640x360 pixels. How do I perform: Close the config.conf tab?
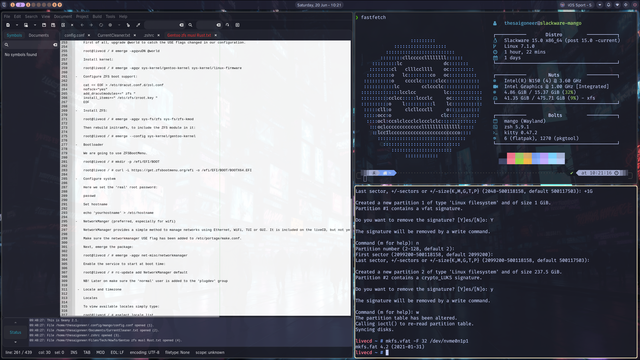[89, 35]
